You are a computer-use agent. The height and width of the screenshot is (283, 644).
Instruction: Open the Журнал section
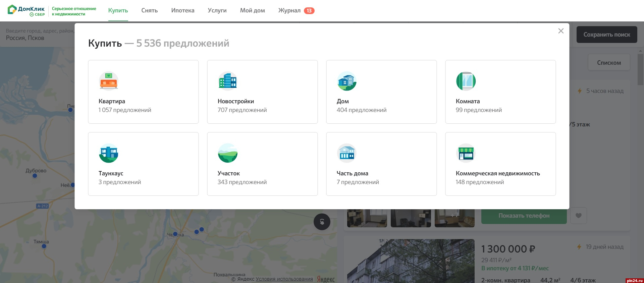(x=289, y=10)
